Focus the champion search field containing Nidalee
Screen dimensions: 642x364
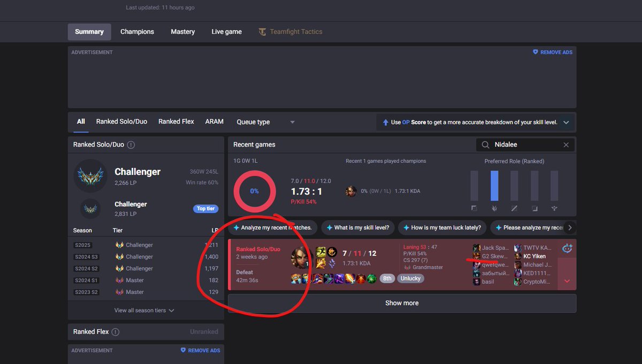(525, 144)
